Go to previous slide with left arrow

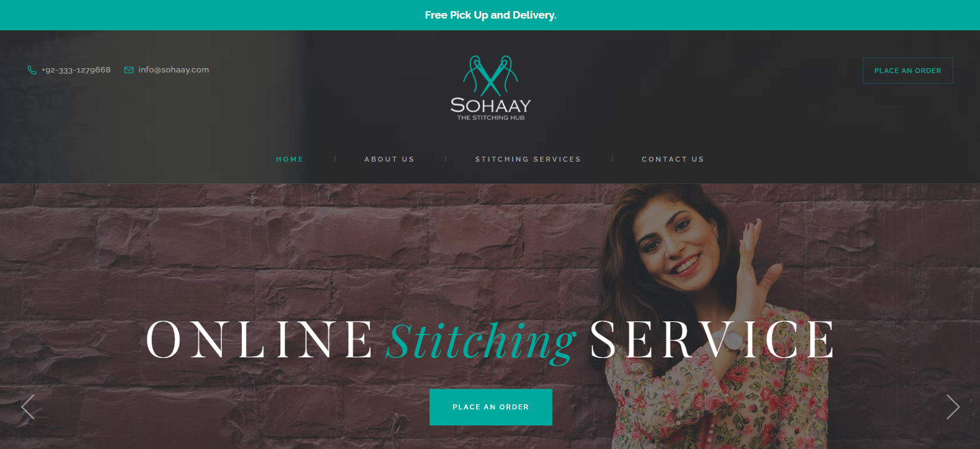(28, 407)
